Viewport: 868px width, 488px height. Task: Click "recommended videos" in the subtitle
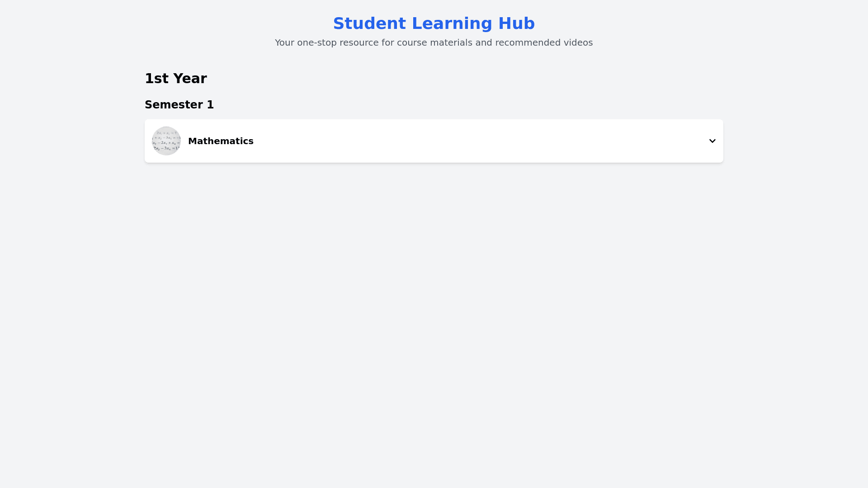[544, 42]
